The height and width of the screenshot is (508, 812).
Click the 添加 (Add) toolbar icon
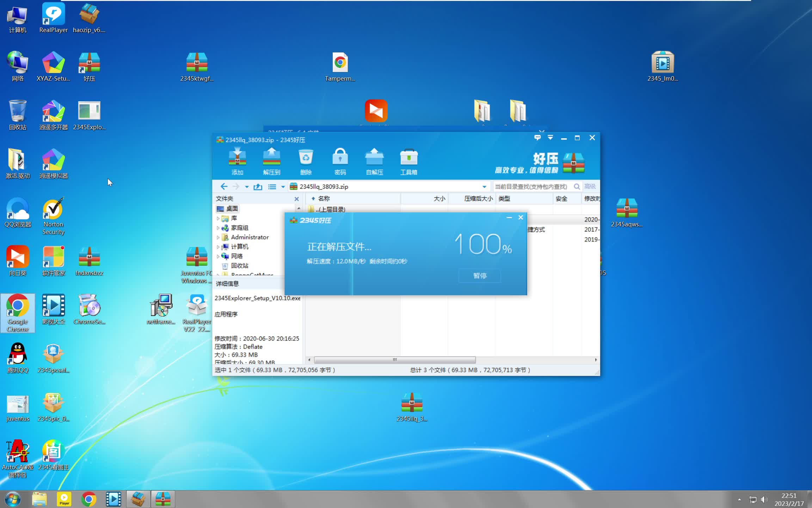[x=237, y=161]
